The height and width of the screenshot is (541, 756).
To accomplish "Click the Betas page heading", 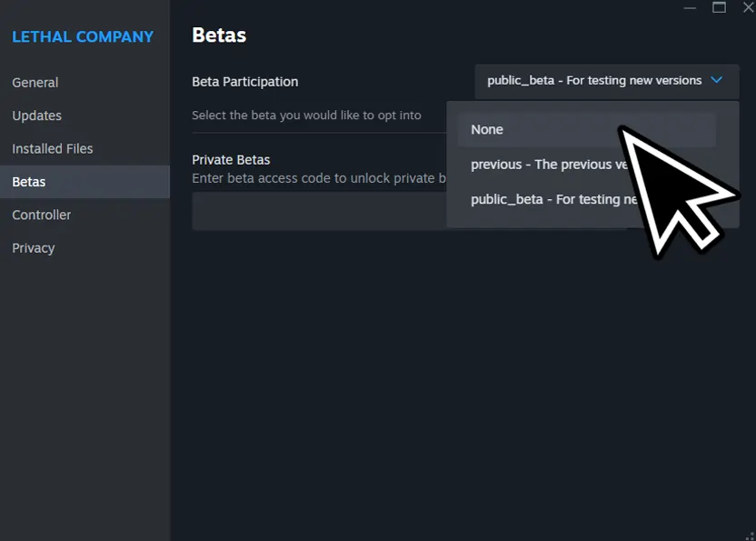I will tap(218, 35).
